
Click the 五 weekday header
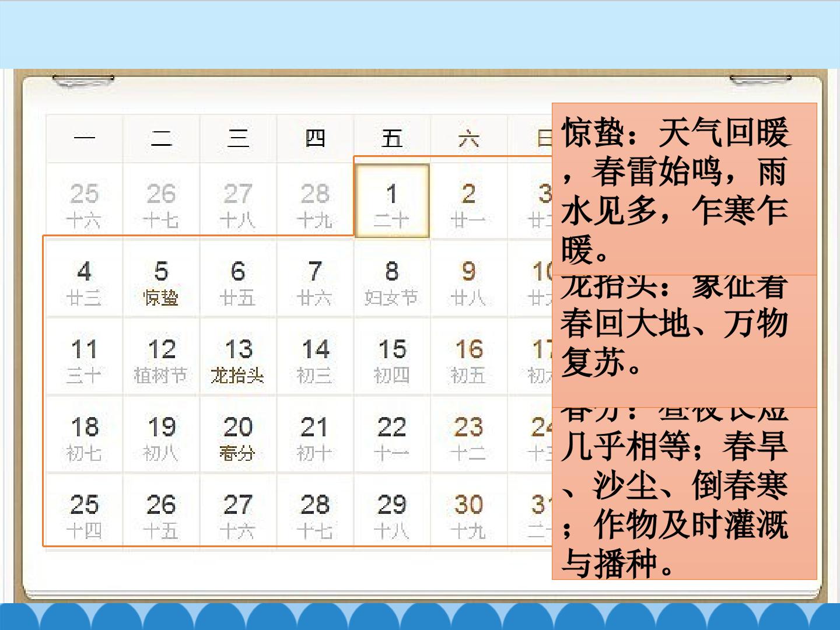point(392,138)
